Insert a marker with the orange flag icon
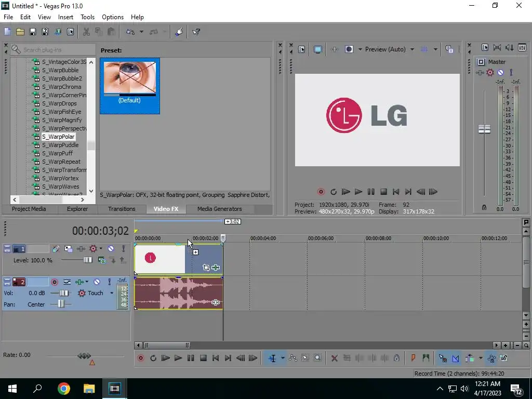This screenshot has width=532, height=399. (x=413, y=358)
